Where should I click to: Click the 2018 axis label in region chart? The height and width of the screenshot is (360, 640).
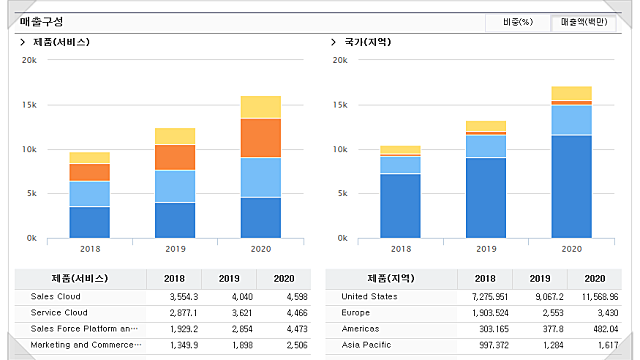click(401, 249)
